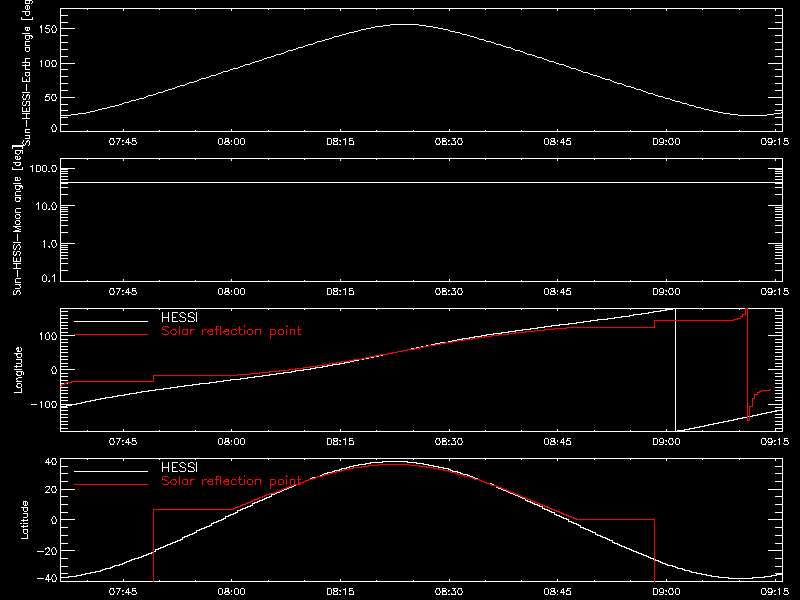This screenshot has width=800, height=600.
Task: Click 09:00 time label under Earth angle plot
Action: [x=666, y=142]
